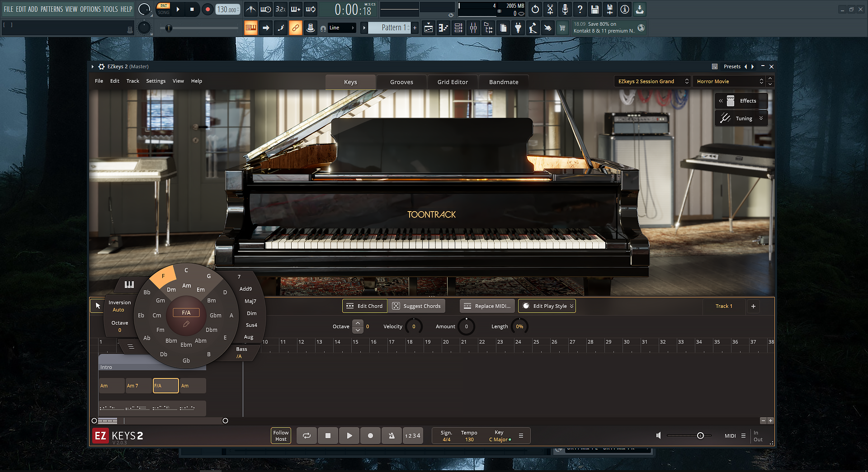Click the FL Studio scissors one-click recording icon
The height and width of the screenshot is (472, 868).
tap(550, 9)
